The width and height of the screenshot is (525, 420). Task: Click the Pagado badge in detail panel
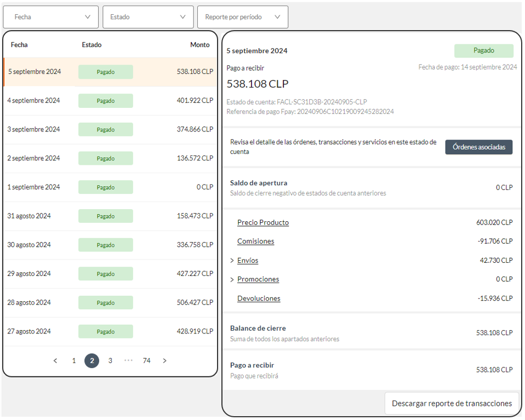point(484,50)
